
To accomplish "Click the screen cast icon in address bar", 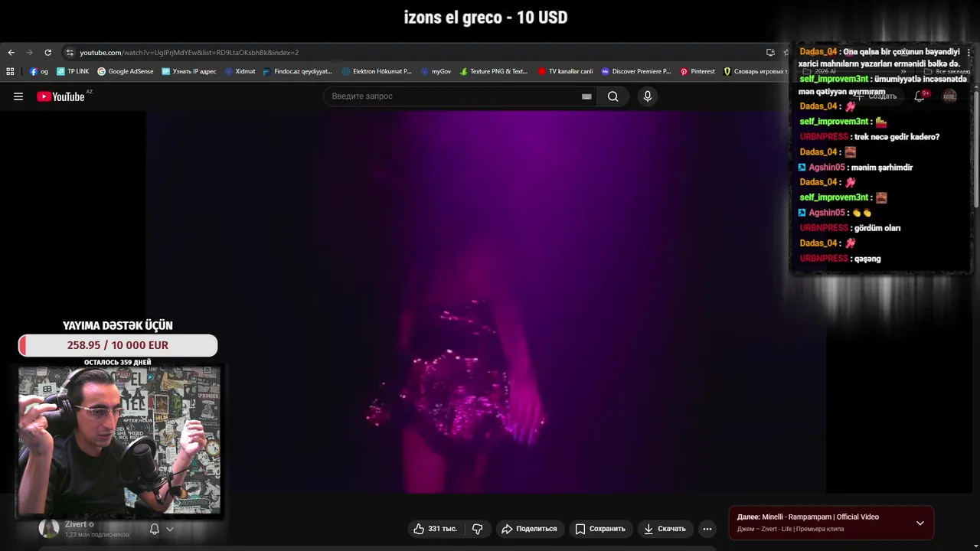I will (x=770, y=53).
